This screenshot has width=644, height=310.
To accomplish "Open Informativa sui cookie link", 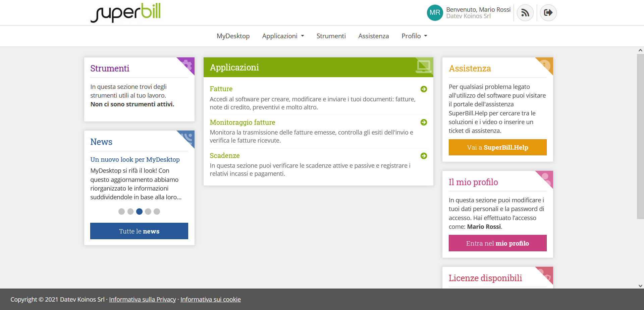I will click(x=211, y=299).
